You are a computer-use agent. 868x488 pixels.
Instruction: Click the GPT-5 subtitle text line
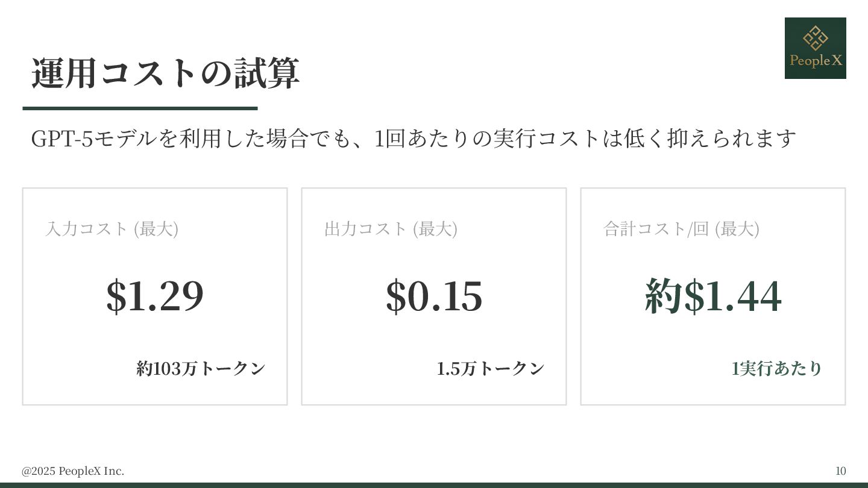point(414,139)
